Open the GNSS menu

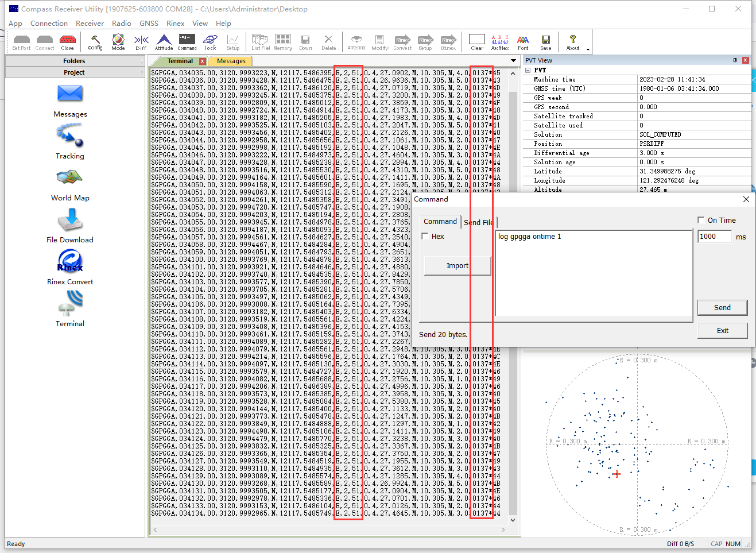point(149,24)
